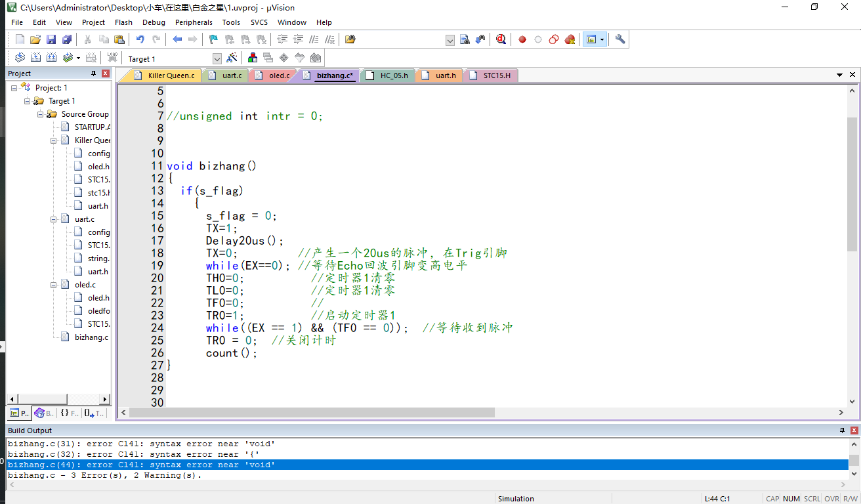Start debug session with the magnifier 'd' icon
Screen dimensions: 861x504
tap(501, 39)
